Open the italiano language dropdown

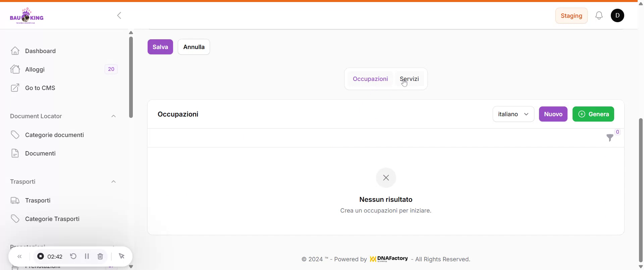pyautogui.click(x=513, y=114)
